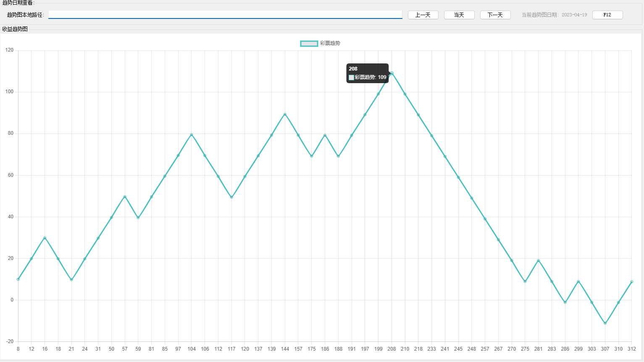
Task: Focus the 趋势图本地路径 path input field
Action: [225, 15]
